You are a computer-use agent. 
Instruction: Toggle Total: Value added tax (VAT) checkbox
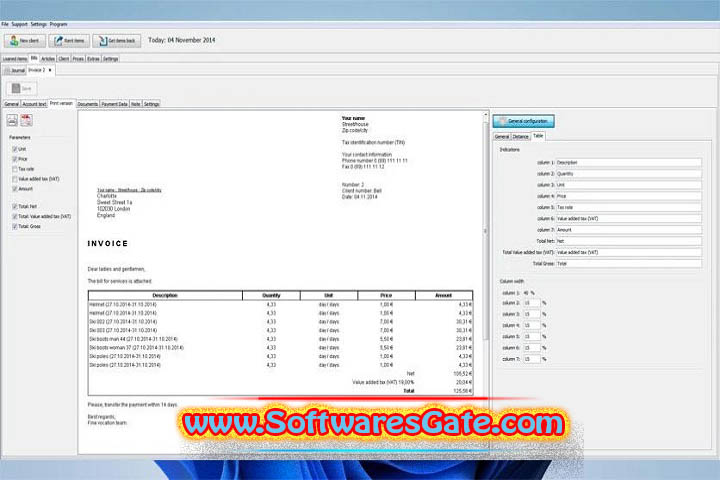pos(15,216)
